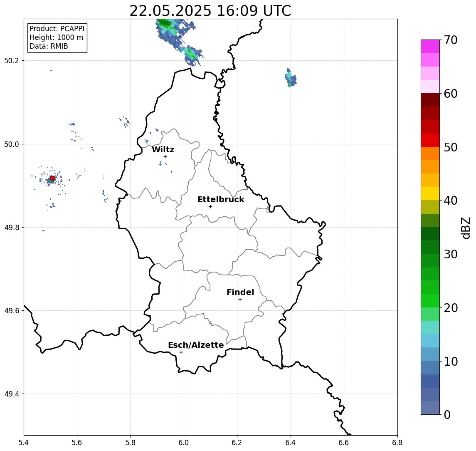Click the blue 10 dBZ band on the colorbar
Image resolution: width=476 pixels, height=451 pixels.
pos(430,368)
